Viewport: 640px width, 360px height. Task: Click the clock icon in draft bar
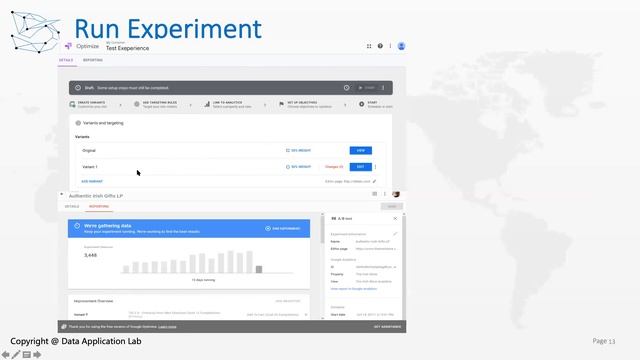click(x=78, y=88)
